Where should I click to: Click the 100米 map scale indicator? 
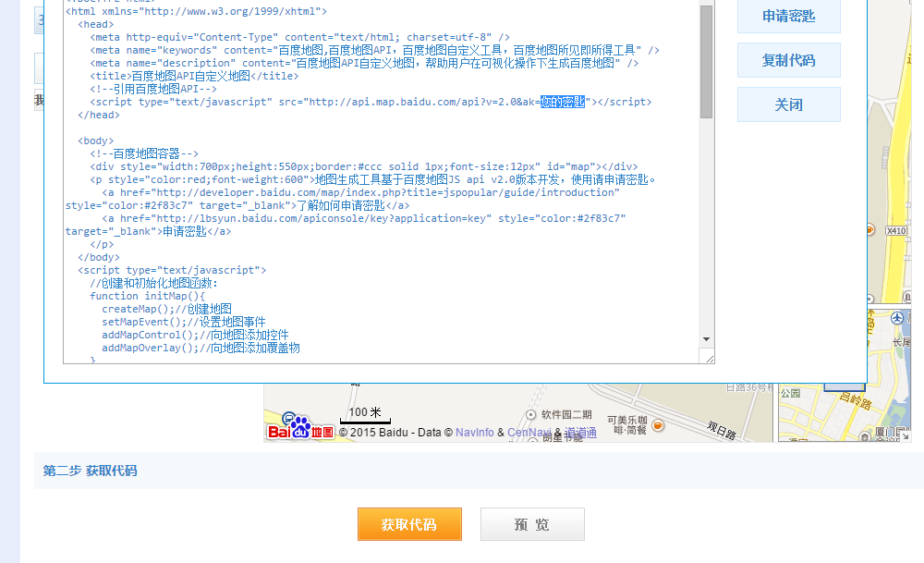(x=365, y=414)
